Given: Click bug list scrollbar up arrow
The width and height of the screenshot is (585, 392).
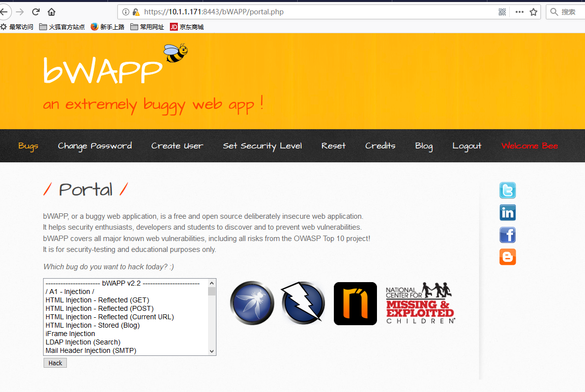Looking at the screenshot, I should click(x=212, y=283).
